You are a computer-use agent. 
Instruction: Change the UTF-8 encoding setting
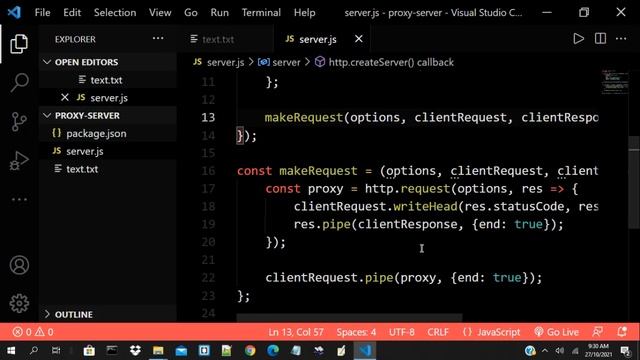(402, 332)
